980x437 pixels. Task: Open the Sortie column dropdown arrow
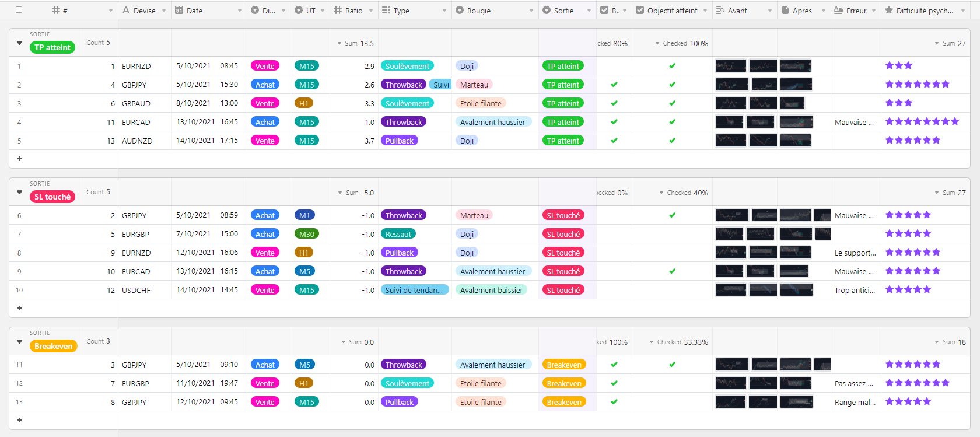coord(589,11)
